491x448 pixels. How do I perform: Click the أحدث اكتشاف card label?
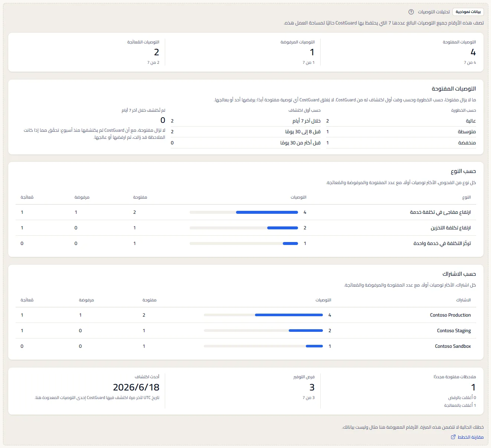pyautogui.click(x=147, y=377)
